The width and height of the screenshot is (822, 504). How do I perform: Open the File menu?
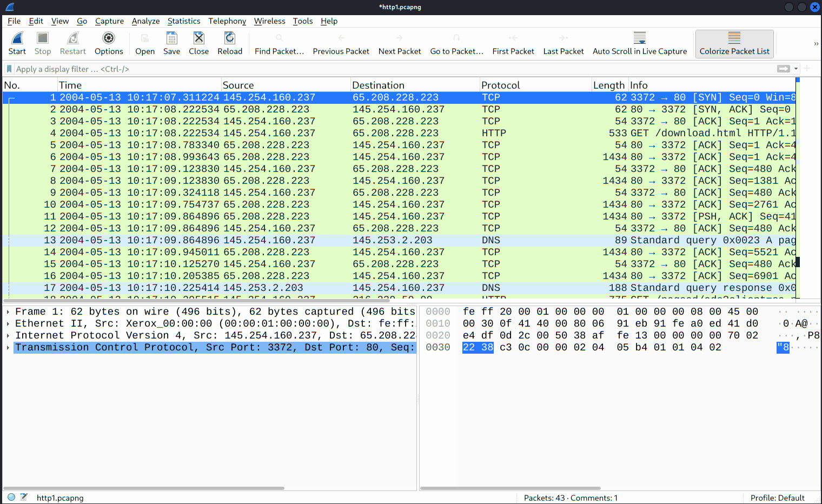coord(14,21)
